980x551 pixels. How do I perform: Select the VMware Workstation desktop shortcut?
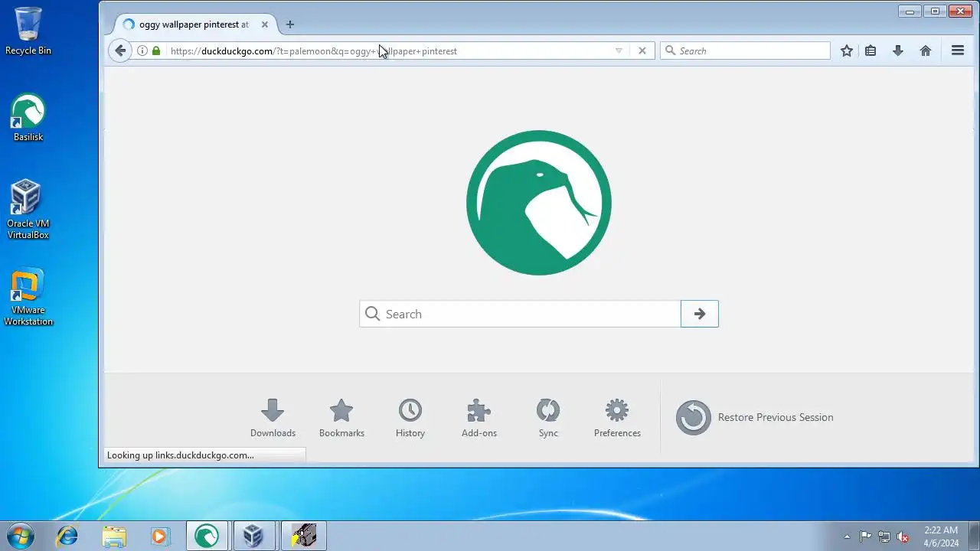coord(28,297)
